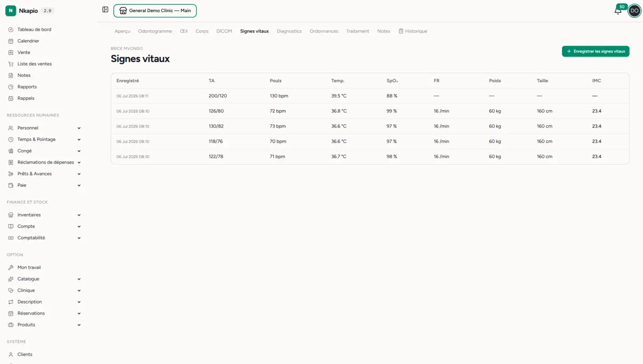Expand the Congé submenu chevron
This screenshot has height=364, width=643.
(79, 151)
